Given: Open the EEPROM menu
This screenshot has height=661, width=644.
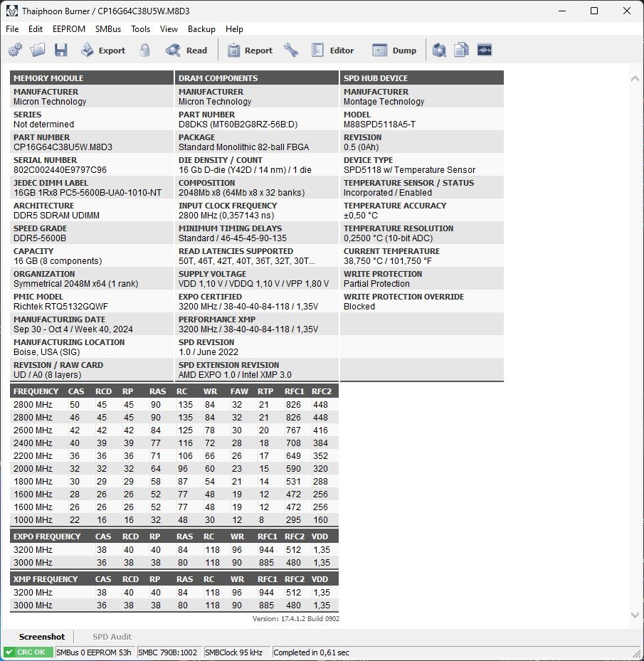Looking at the screenshot, I should [69, 29].
